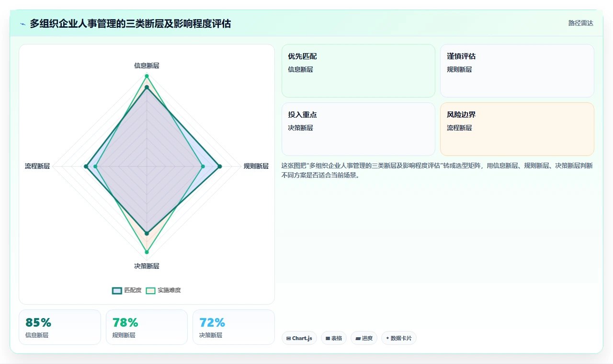Open the 投入重点 card
Viewport: 613px width, 364px height.
[358, 129]
